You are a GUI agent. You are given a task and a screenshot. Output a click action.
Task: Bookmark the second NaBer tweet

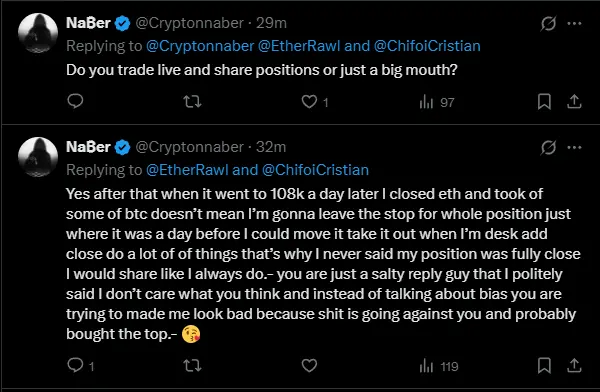(x=544, y=366)
